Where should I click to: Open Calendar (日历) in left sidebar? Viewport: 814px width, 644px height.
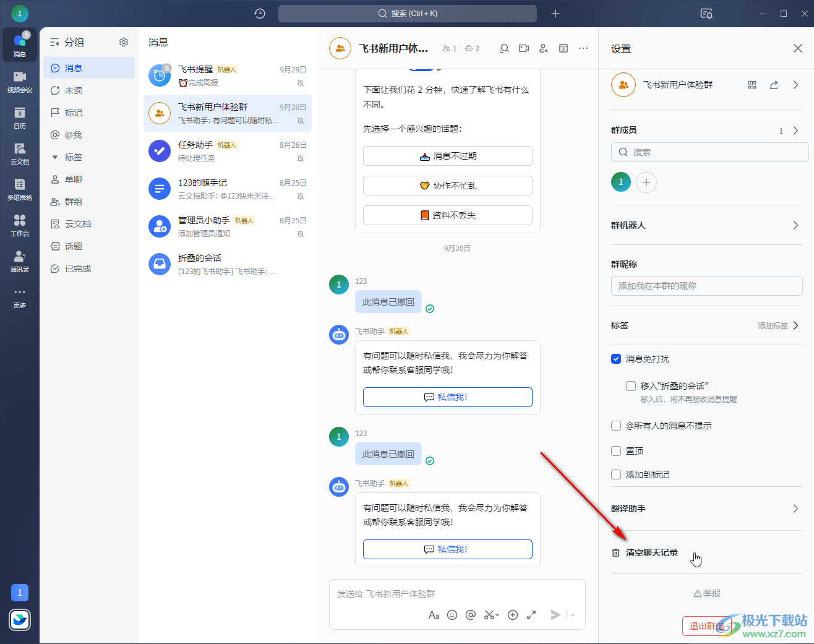tap(20, 117)
